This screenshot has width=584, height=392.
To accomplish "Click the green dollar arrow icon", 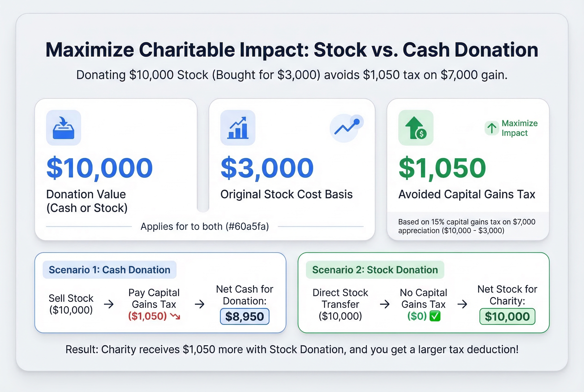I will tap(416, 128).
